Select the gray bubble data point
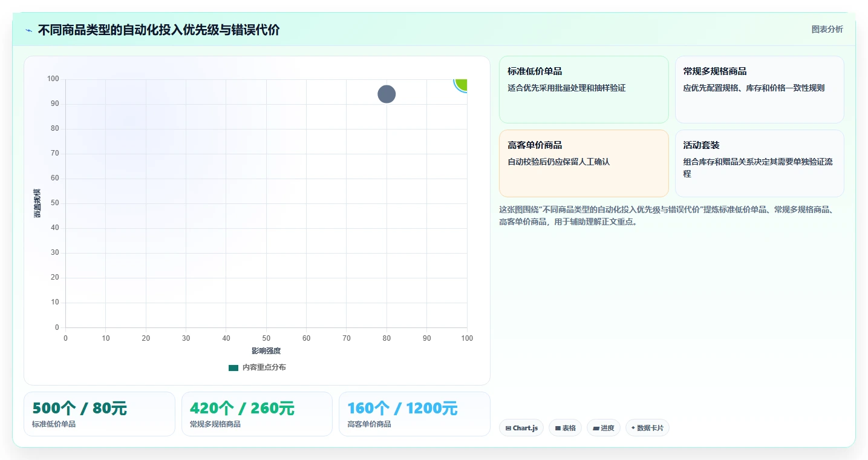 pos(387,94)
